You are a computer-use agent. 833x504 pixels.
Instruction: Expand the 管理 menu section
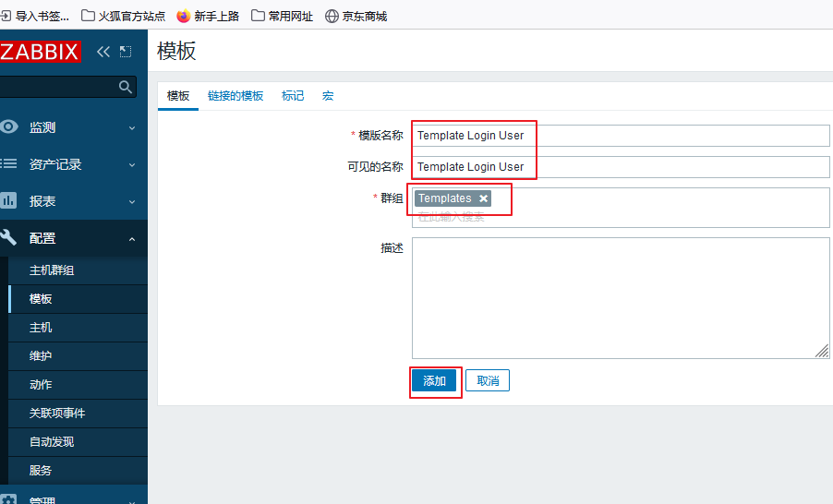132,501
